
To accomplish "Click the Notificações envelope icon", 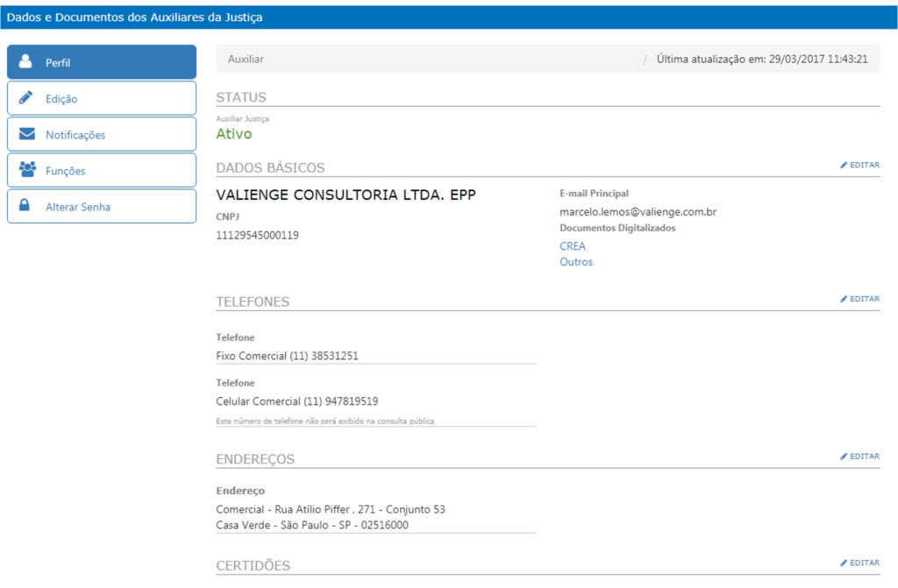I will pos(27,133).
